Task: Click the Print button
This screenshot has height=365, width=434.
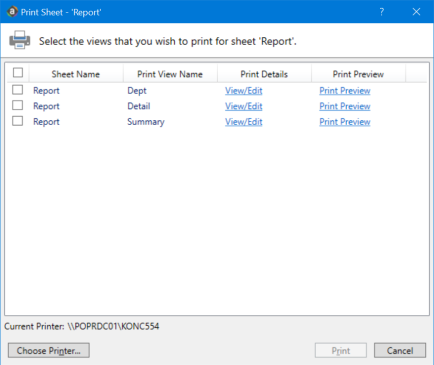Action: pos(341,350)
